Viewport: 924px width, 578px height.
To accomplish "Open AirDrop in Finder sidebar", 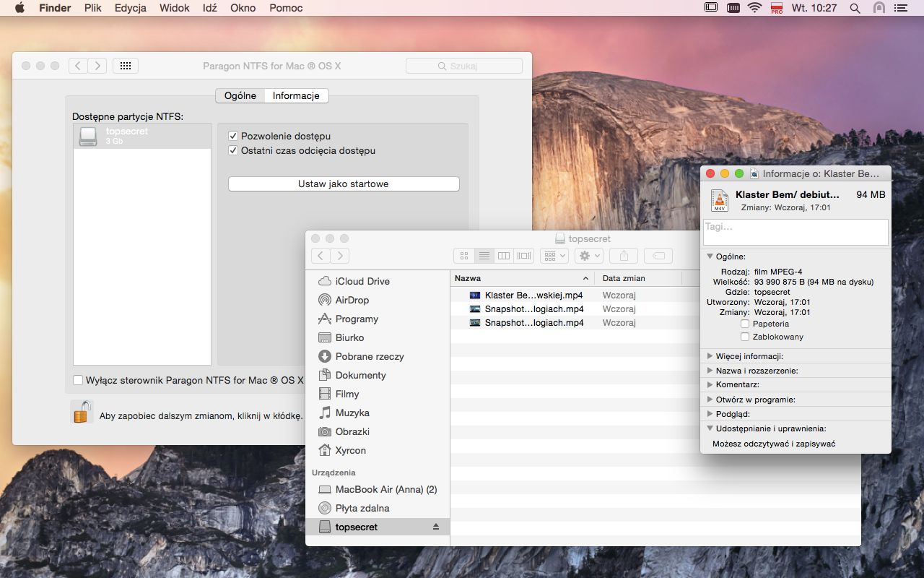I will (377, 300).
